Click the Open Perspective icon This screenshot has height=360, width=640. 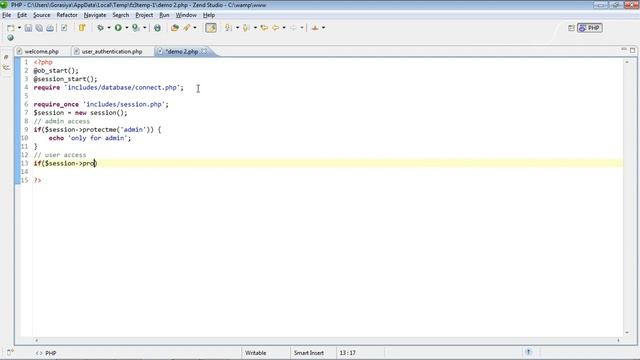(571, 28)
